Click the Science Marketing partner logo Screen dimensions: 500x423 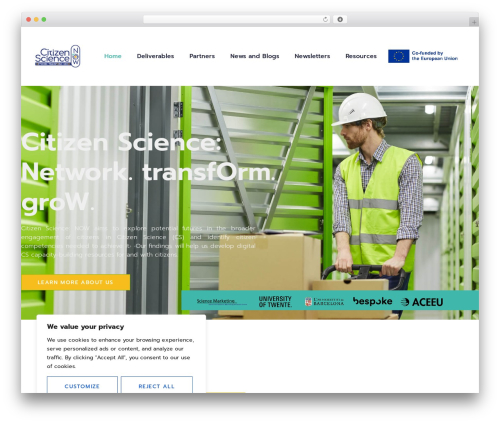pos(222,301)
